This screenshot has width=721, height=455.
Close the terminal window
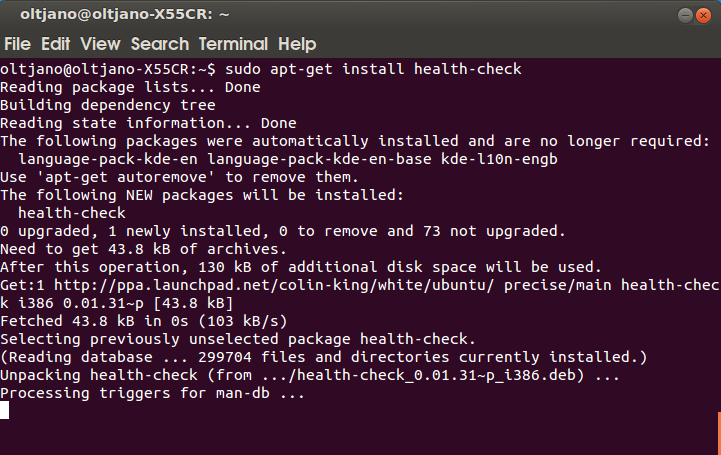703,15
